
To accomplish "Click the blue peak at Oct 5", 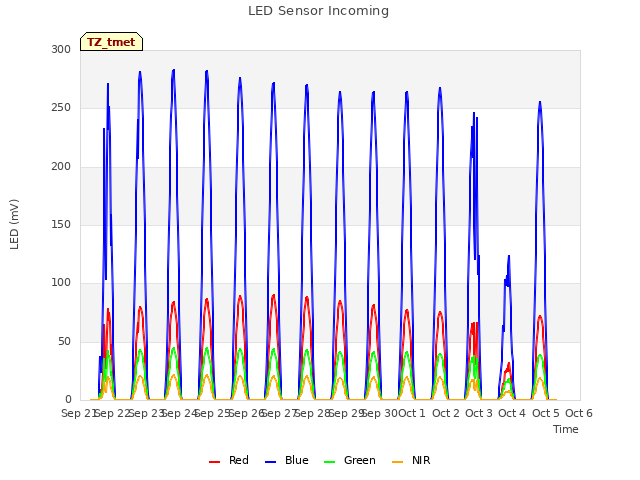I will click(x=540, y=102).
